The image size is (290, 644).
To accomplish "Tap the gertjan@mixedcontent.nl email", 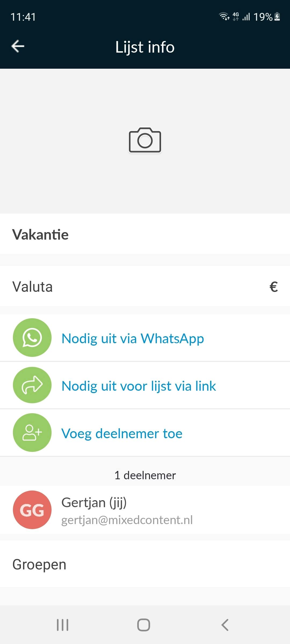I will 127,520.
